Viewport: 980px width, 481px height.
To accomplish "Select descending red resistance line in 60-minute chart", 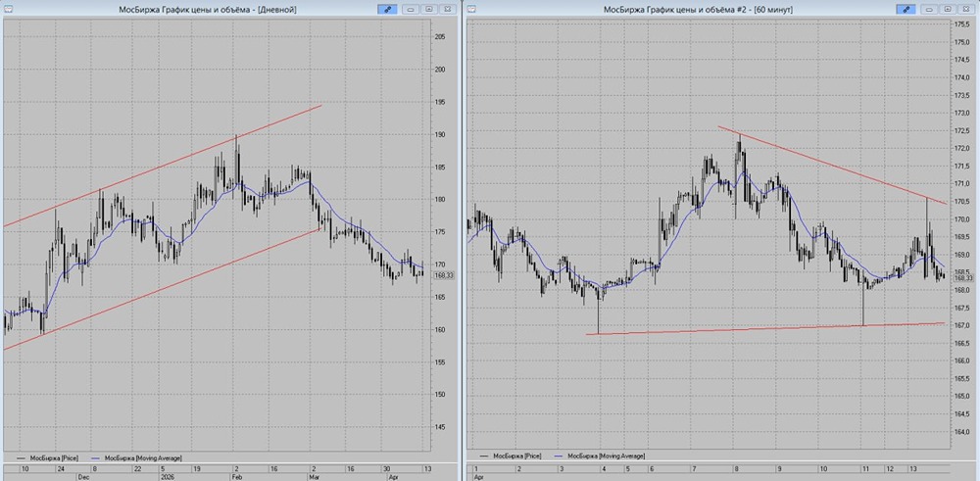I will pos(831,165).
